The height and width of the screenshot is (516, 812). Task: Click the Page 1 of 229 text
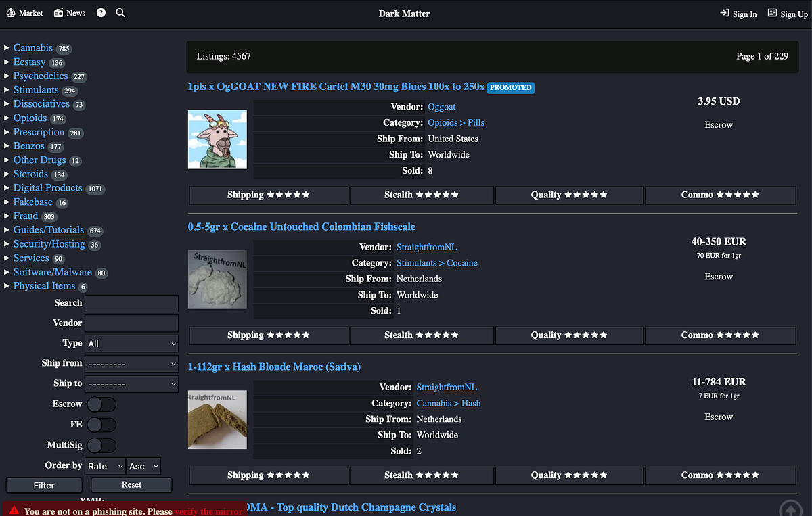tap(762, 56)
